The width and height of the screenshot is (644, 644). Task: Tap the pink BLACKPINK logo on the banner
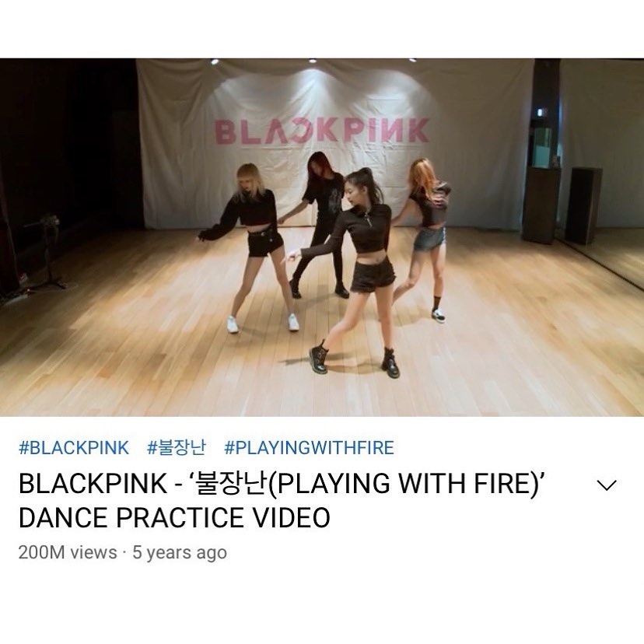click(x=323, y=131)
